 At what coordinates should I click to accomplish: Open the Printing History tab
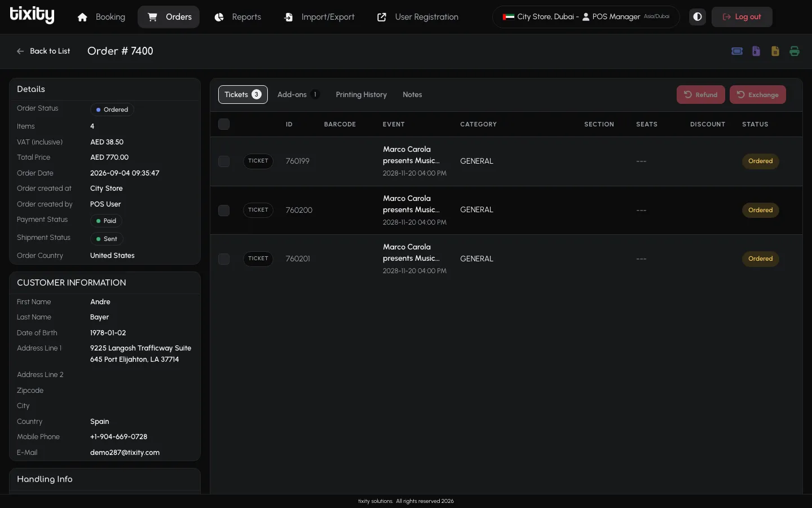click(361, 95)
